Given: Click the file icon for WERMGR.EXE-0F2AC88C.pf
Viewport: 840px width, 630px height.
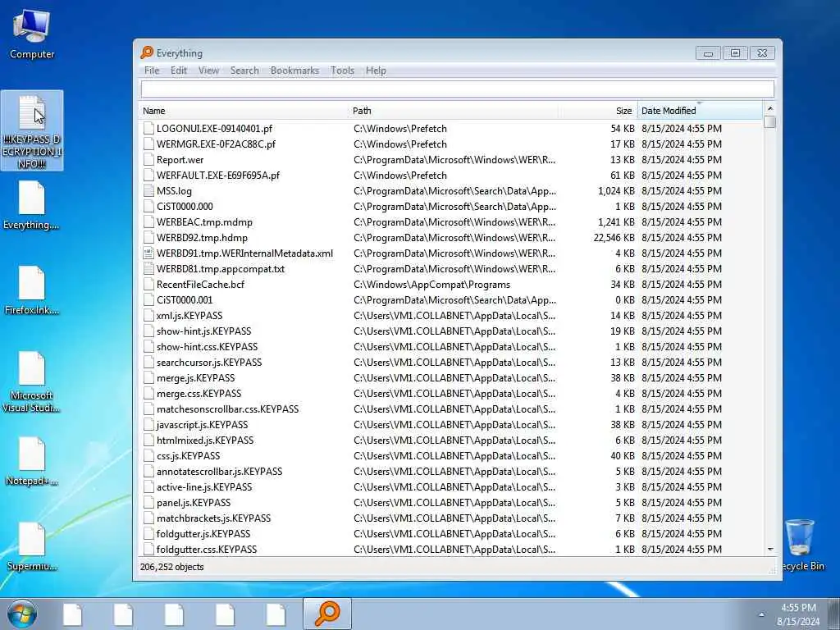Looking at the screenshot, I should (148, 144).
